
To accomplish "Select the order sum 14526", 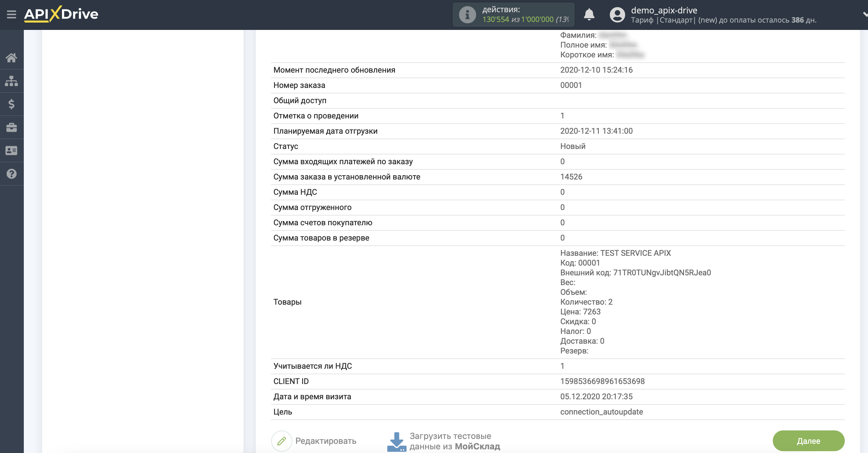I will (x=571, y=177).
